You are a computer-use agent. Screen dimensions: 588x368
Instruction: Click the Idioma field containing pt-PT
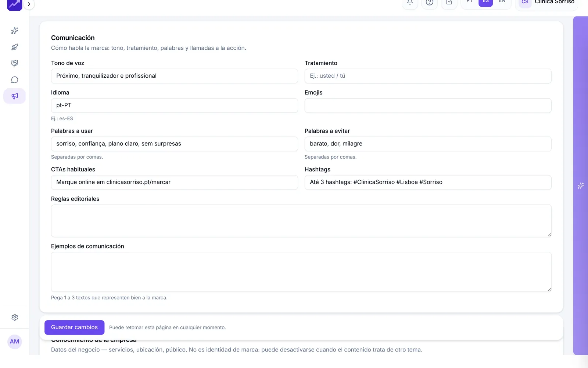[x=175, y=105]
